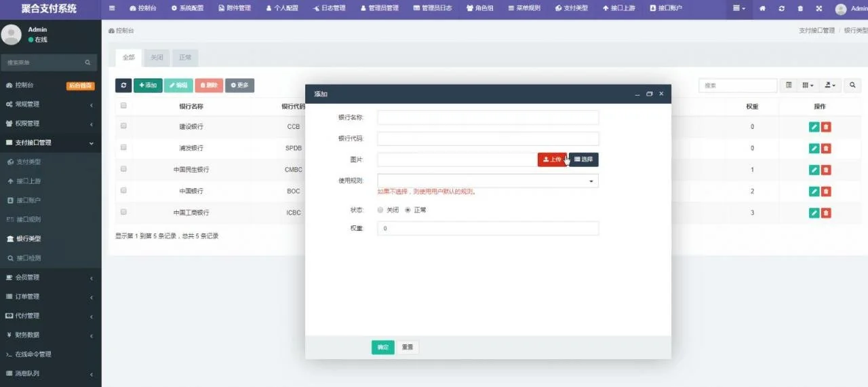The height and width of the screenshot is (387, 868).
Task: Click the fullscreen icon in the top bar
Action: (819, 9)
